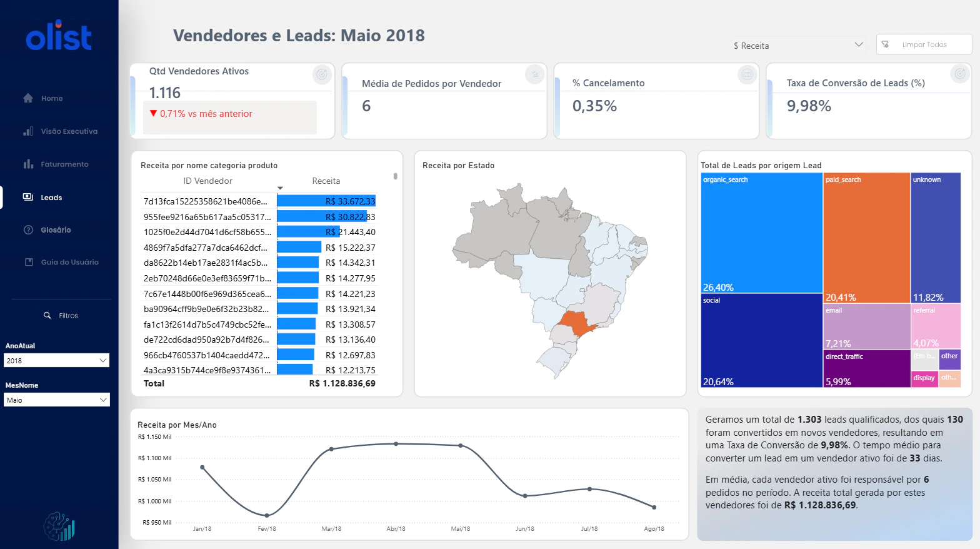This screenshot has height=549, width=980.
Task: Click Jun/18 data point on revenue line
Action: click(525, 496)
